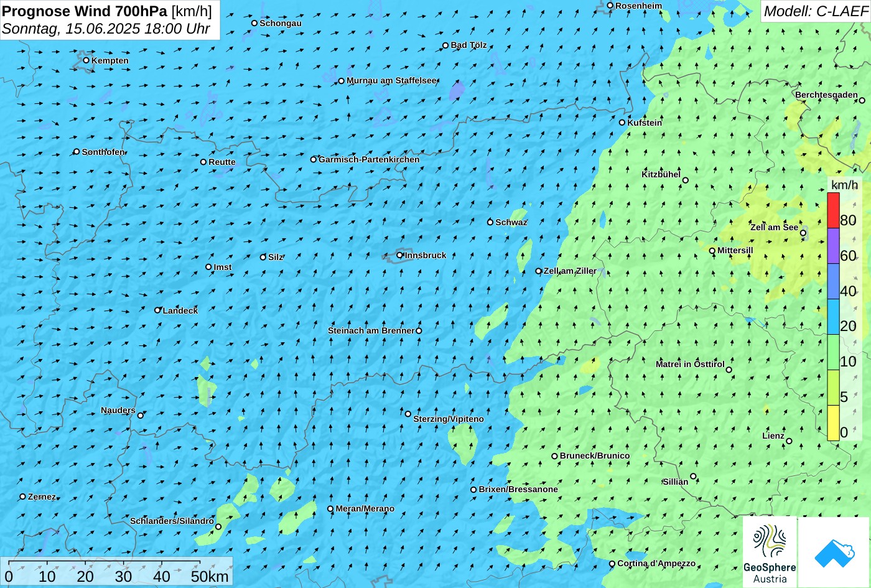Viewport: 871px width, 588px height.
Task: Click the yellow 0 km/h legend color
Action: tap(833, 423)
